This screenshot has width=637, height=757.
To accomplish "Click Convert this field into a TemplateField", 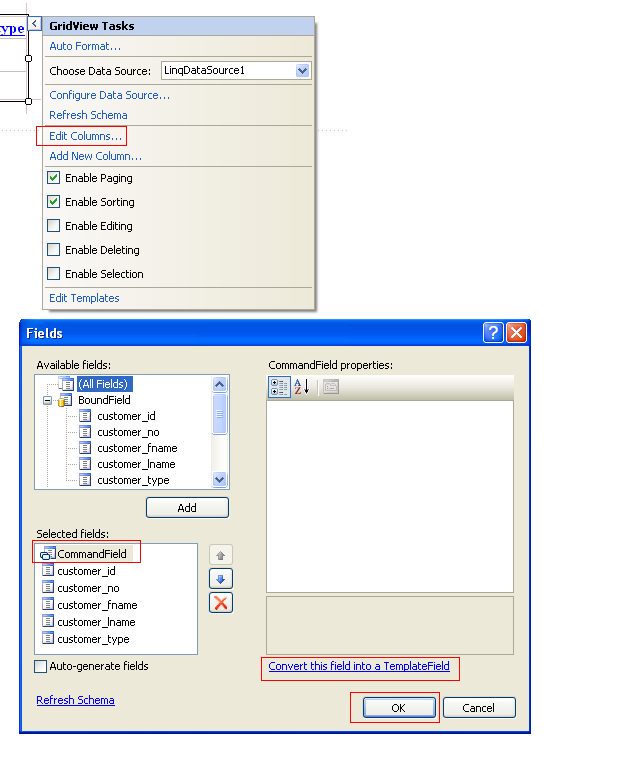I will pos(359,666).
